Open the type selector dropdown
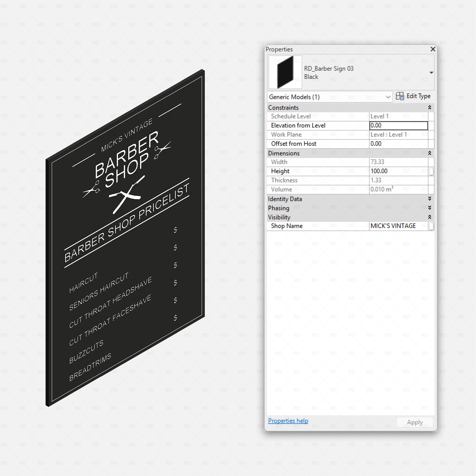Screen dimensions: 476x476 pos(431,72)
